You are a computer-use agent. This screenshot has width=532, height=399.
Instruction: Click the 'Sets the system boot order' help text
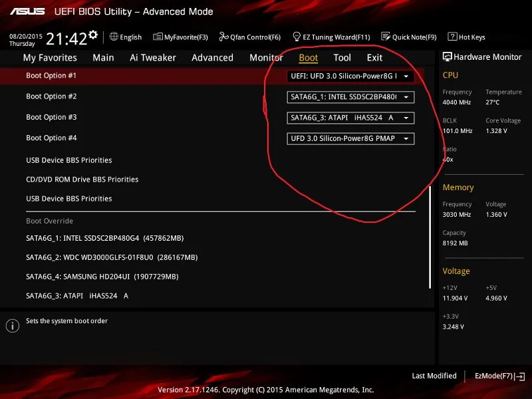pyautogui.click(x=67, y=321)
